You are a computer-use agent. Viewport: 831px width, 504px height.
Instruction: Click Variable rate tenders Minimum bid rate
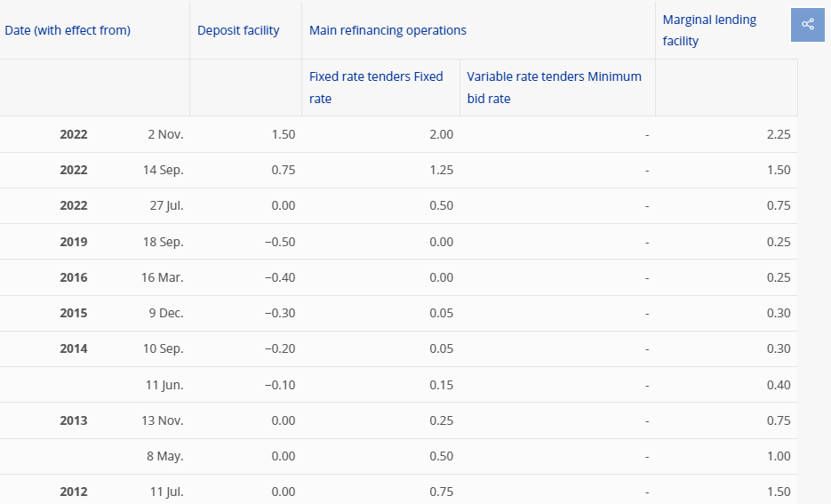pos(554,87)
